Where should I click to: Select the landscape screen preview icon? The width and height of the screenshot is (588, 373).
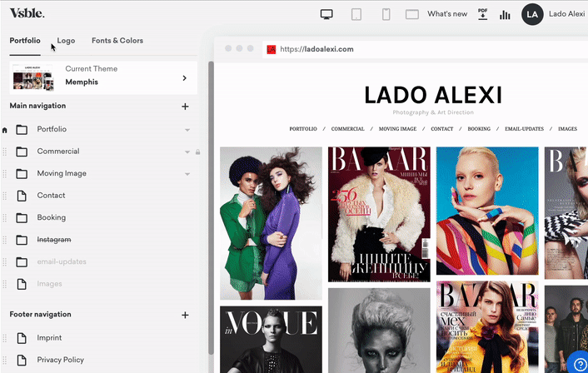(411, 14)
